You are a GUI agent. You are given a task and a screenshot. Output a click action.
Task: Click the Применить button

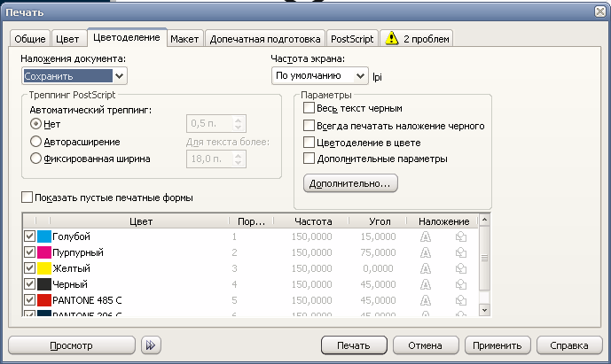pos(497,345)
